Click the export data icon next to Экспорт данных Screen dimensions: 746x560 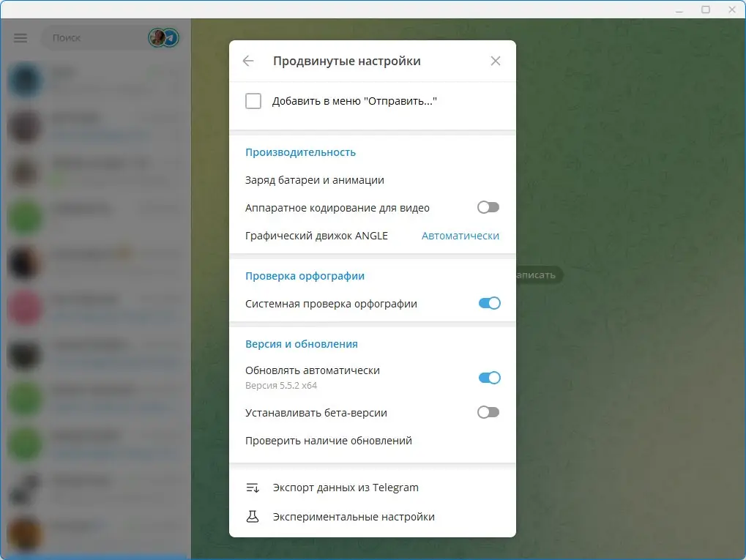253,487
